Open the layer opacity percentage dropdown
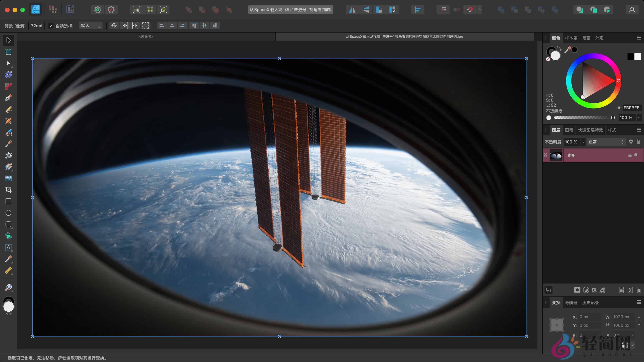The image size is (644, 362). pos(583,142)
